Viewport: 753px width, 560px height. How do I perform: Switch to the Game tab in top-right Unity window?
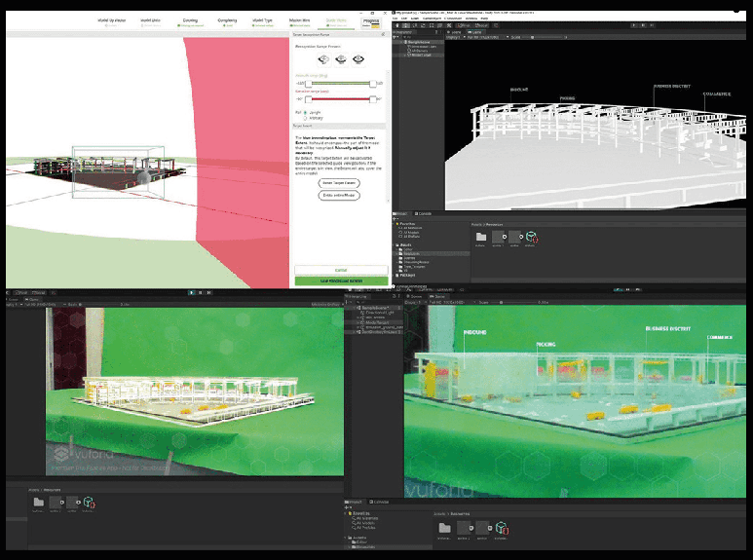coord(476,32)
